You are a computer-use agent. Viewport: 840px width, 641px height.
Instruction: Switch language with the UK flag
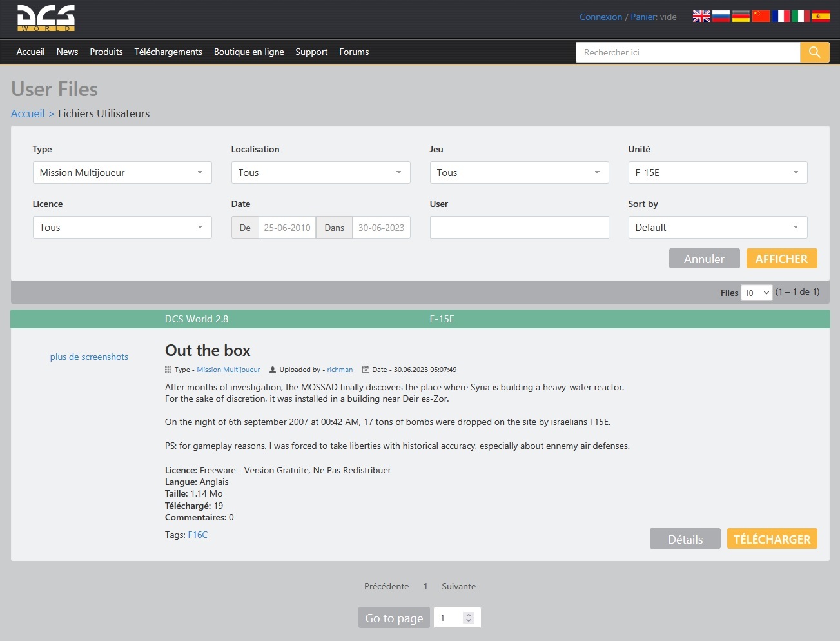click(701, 16)
